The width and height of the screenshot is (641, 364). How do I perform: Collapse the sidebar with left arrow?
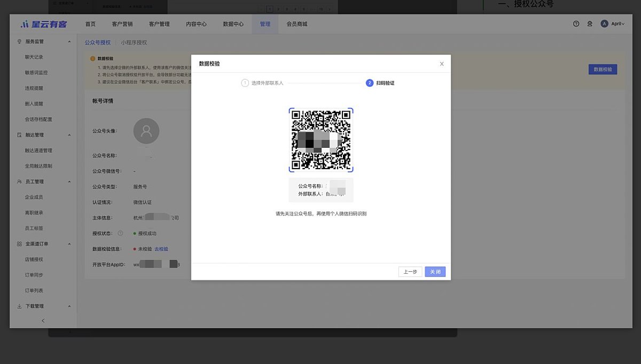click(43, 320)
